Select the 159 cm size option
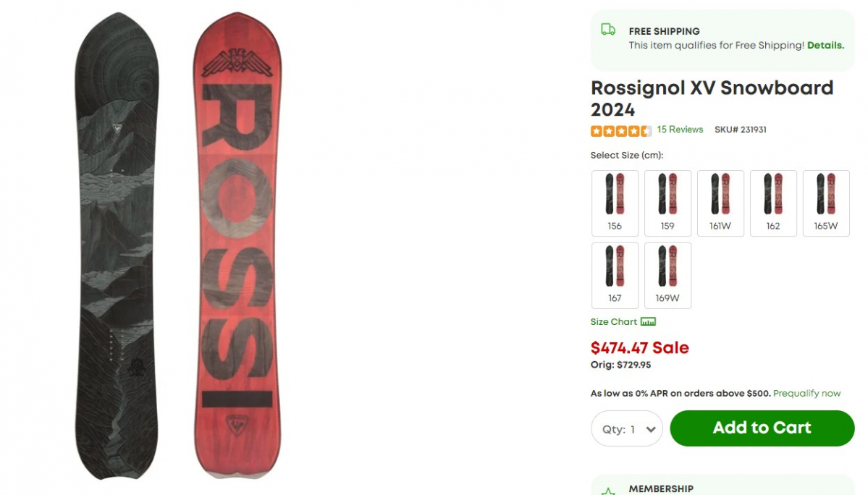 click(667, 203)
